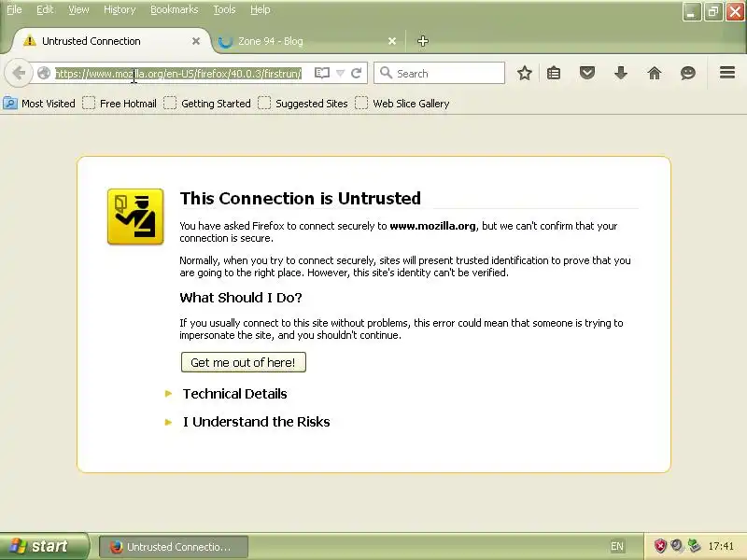Open the Bookmarks menu
Viewport: 747px width, 560px height.
tap(174, 9)
